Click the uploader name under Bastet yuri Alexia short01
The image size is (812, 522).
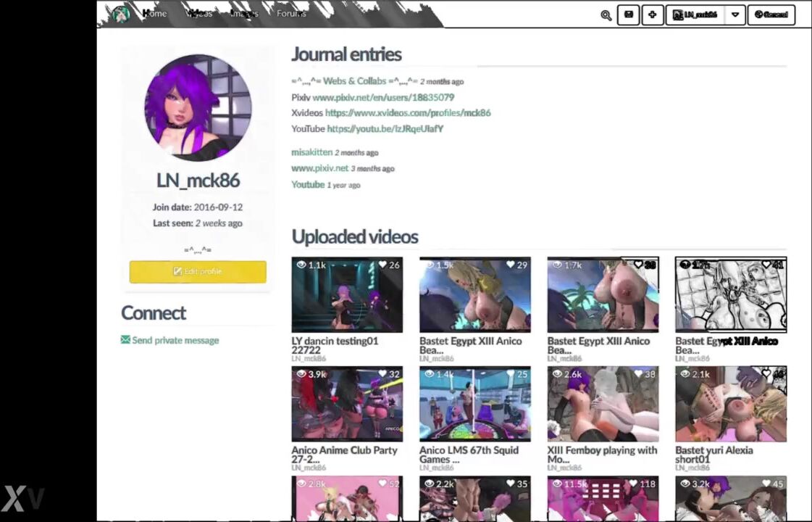click(692, 468)
